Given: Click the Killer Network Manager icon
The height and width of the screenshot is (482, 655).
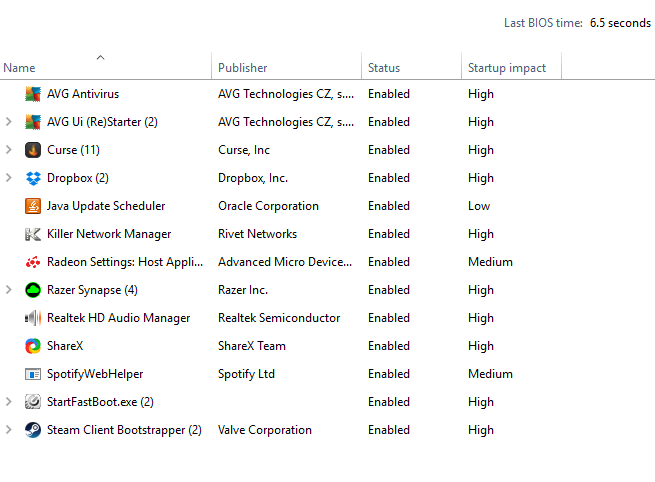Looking at the screenshot, I should (x=33, y=234).
